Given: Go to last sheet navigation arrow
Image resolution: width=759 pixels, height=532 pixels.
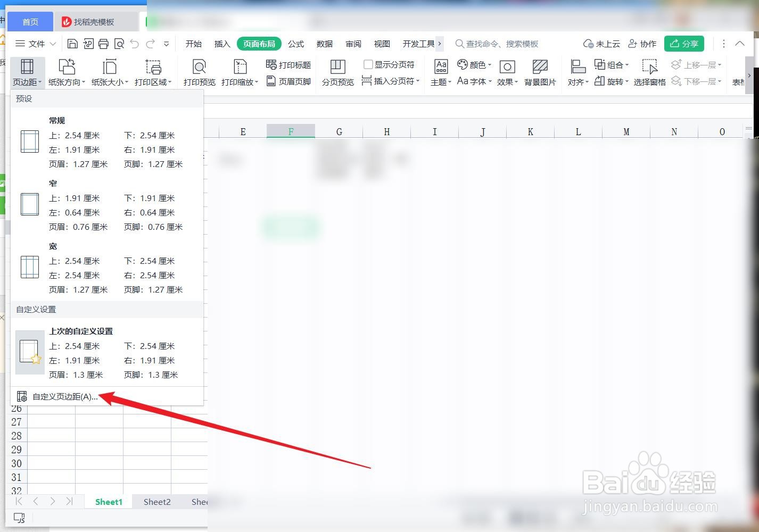Looking at the screenshot, I should tap(69, 501).
